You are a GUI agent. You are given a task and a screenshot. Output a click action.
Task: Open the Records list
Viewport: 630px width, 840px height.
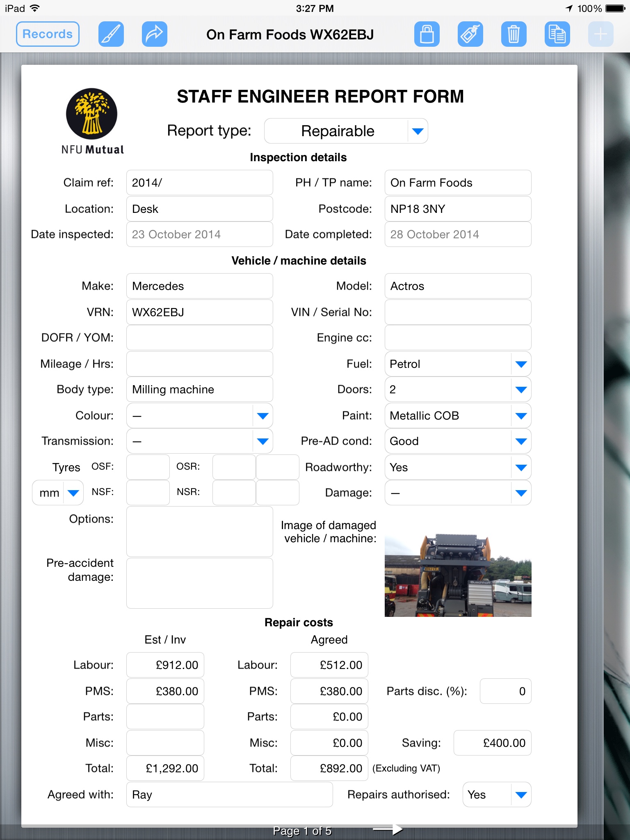tap(48, 34)
